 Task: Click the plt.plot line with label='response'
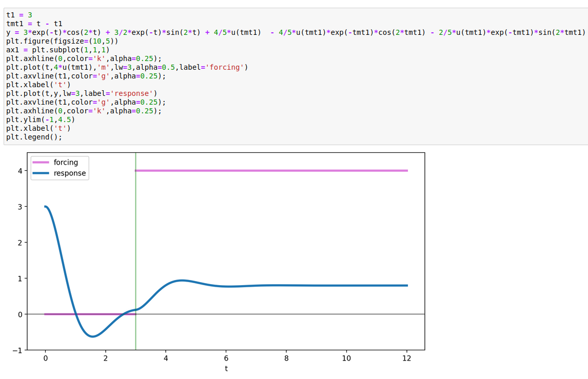click(x=82, y=93)
